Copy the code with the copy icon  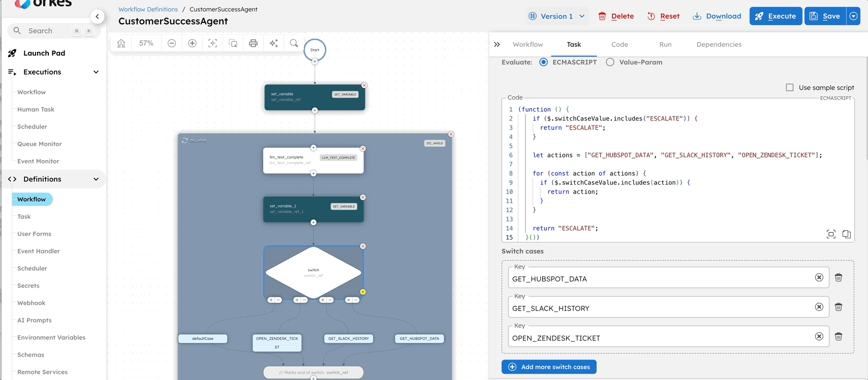[846, 234]
